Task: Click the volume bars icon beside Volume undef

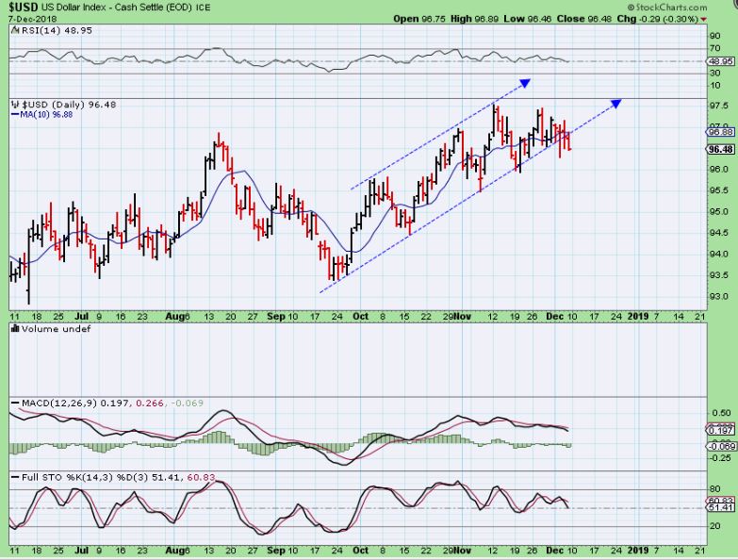Action: [15, 329]
